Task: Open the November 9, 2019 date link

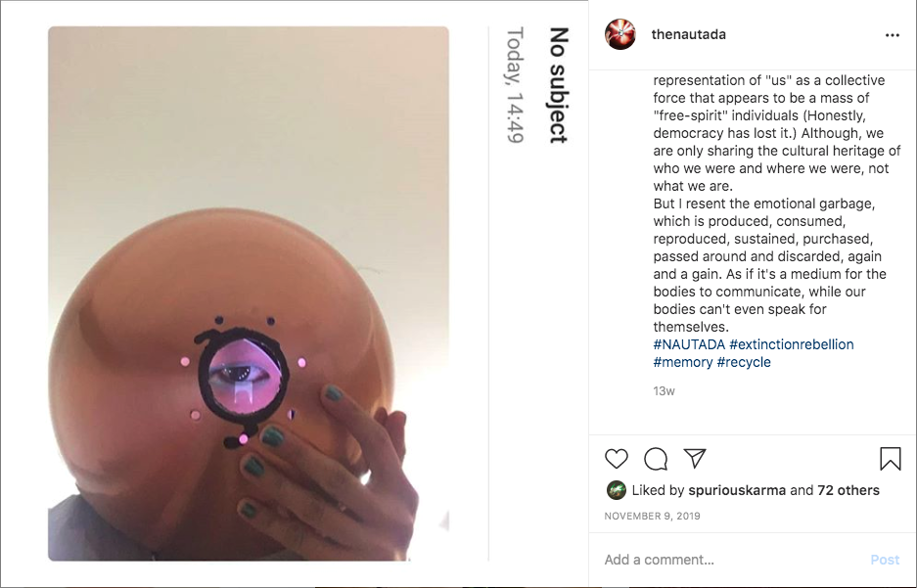Action: coord(652,517)
